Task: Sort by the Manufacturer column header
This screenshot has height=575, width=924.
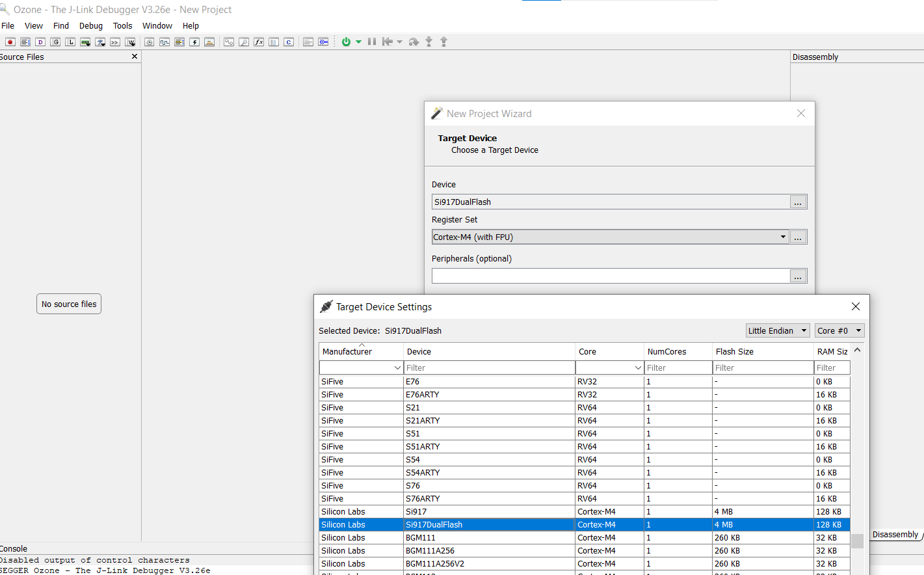Action: [361, 351]
